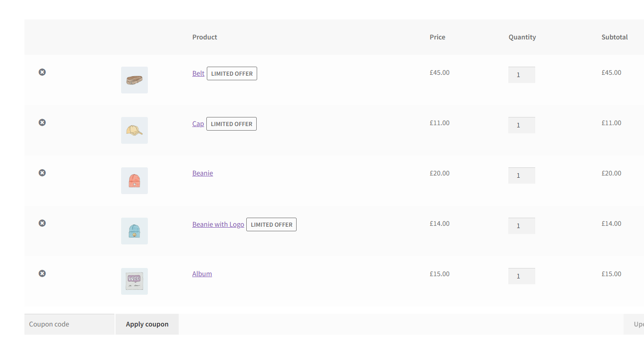Remove the Belt item from cart

click(42, 72)
